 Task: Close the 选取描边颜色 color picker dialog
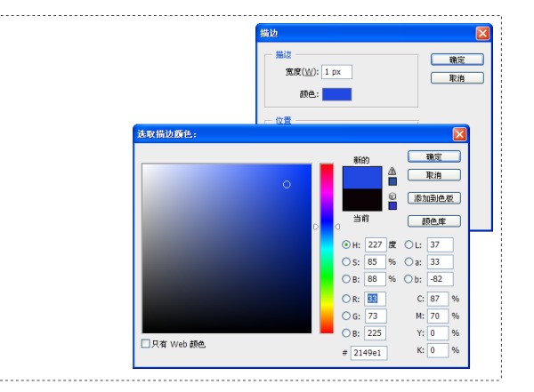point(459,134)
